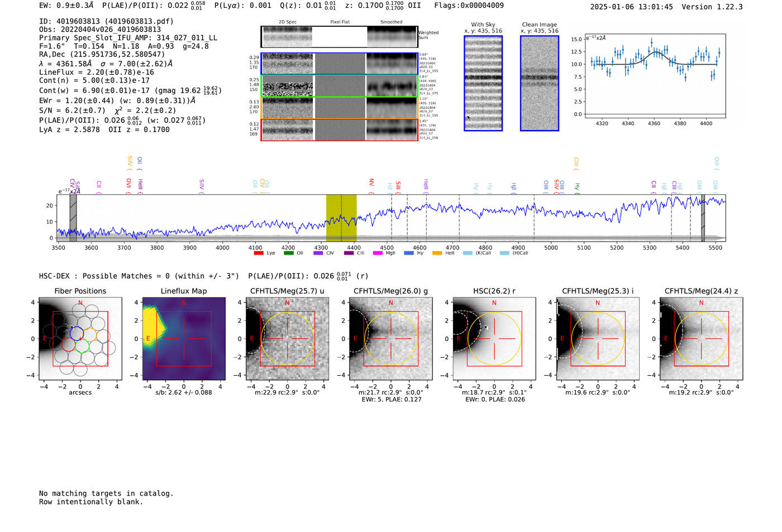Click the 'Flags:0x00004009' text
782x532 pixels.
click(x=469, y=6)
